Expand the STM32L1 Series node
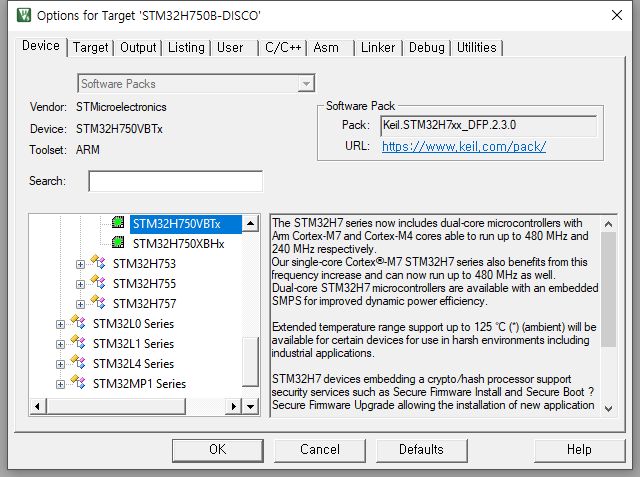640x477 pixels. tap(60, 344)
